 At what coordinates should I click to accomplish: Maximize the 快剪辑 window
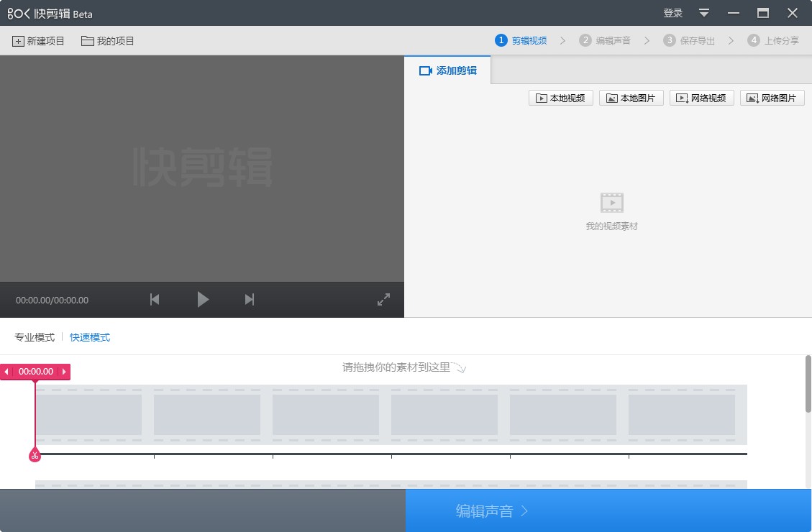pyautogui.click(x=763, y=13)
